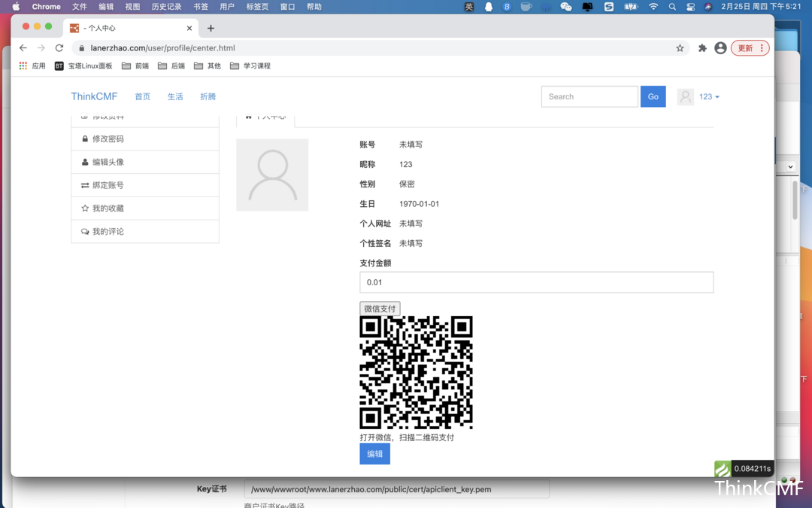Screen dimensions: 812x508
Task: Click the 微信支付 button
Action: [380, 309]
